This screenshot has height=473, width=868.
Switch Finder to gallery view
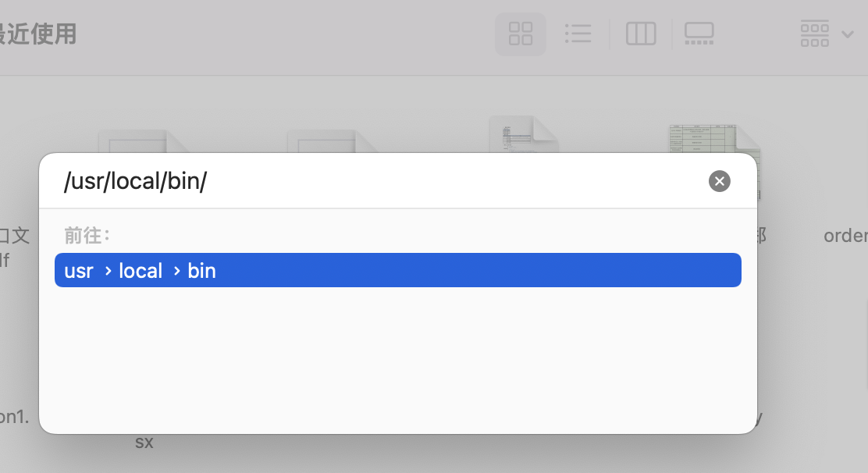point(699,34)
